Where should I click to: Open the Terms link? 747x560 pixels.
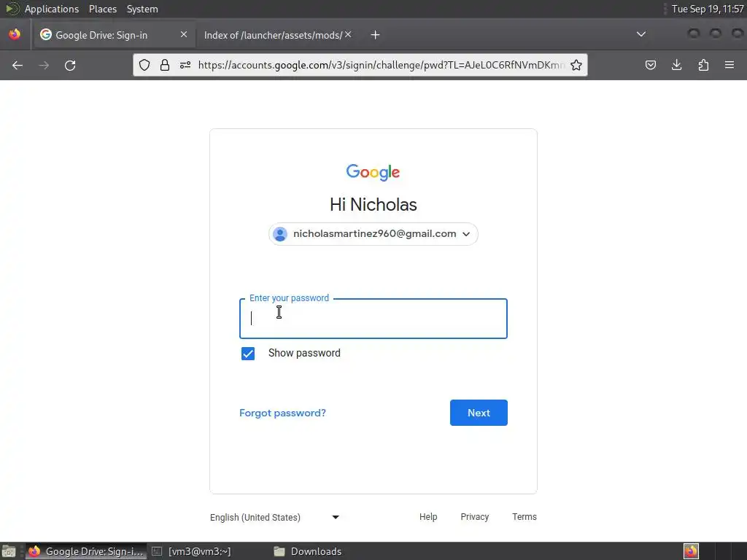tap(524, 517)
